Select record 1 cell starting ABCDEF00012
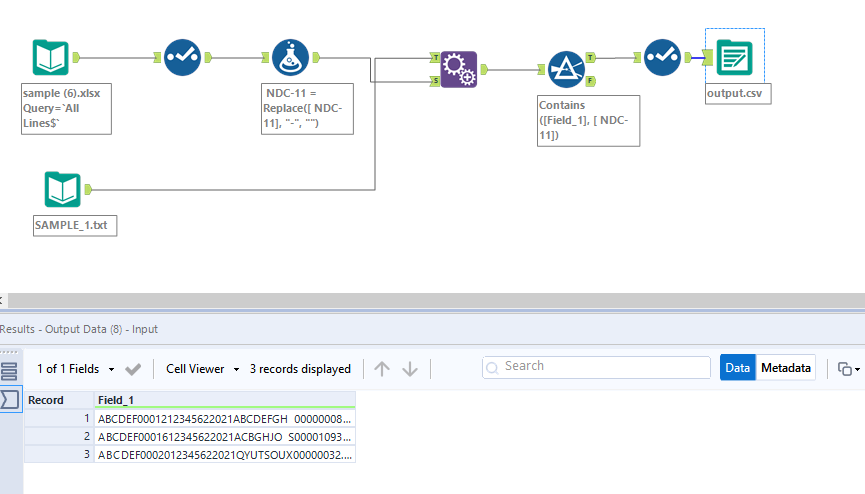The height and width of the screenshot is (494, 865). 225,419
